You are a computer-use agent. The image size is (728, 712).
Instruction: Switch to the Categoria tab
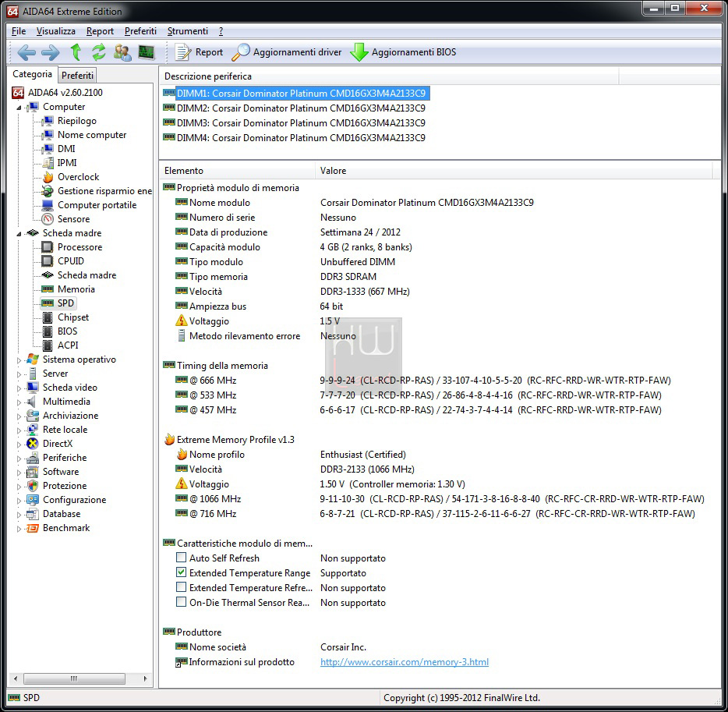pos(32,74)
